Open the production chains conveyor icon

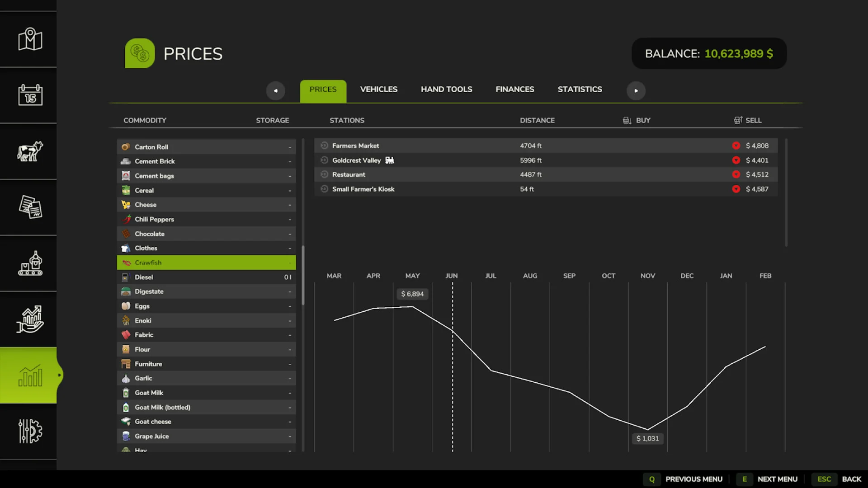[x=28, y=263]
